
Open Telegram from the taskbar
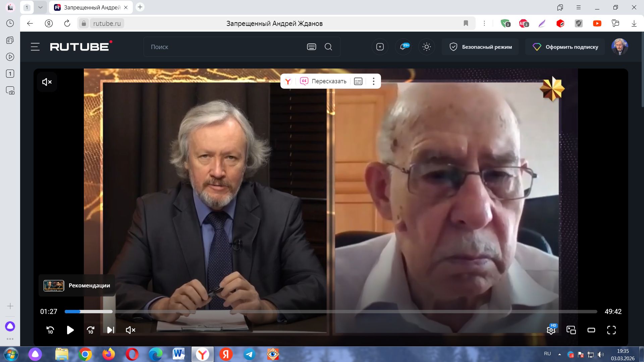pyautogui.click(x=249, y=354)
